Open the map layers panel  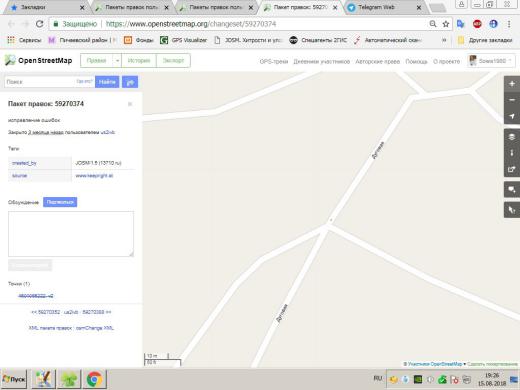512,137
